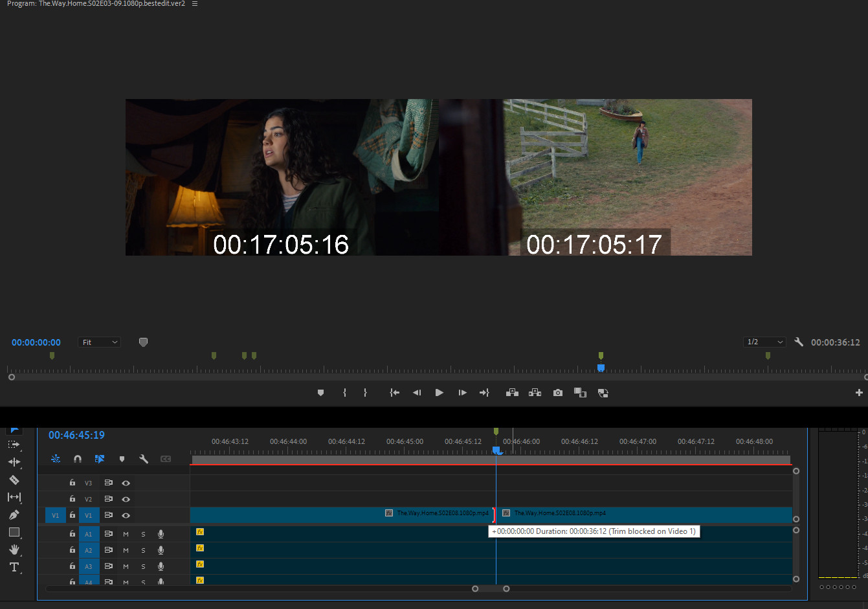Open playback resolution 1/2 dropdown
This screenshot has height=609, width=868.
pyautogui.click(x=764, y=342)
